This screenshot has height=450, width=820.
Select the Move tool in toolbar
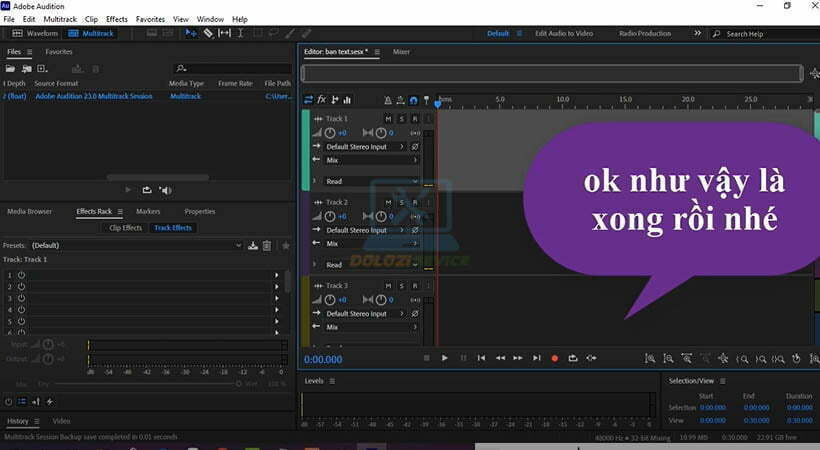point(192,33)
